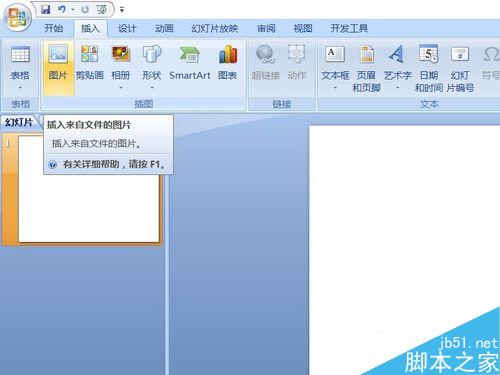Click the main slide editing canvas

[404, 250]
